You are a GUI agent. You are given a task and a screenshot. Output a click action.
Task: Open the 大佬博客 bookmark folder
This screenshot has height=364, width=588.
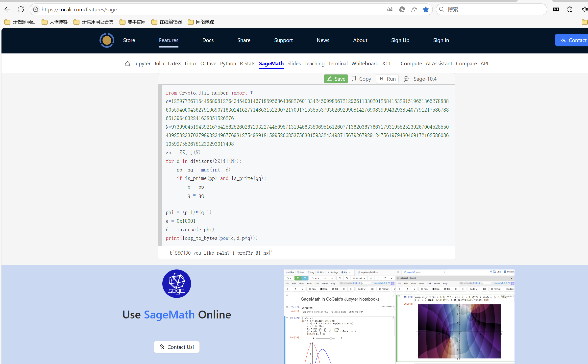coord(55,22)
